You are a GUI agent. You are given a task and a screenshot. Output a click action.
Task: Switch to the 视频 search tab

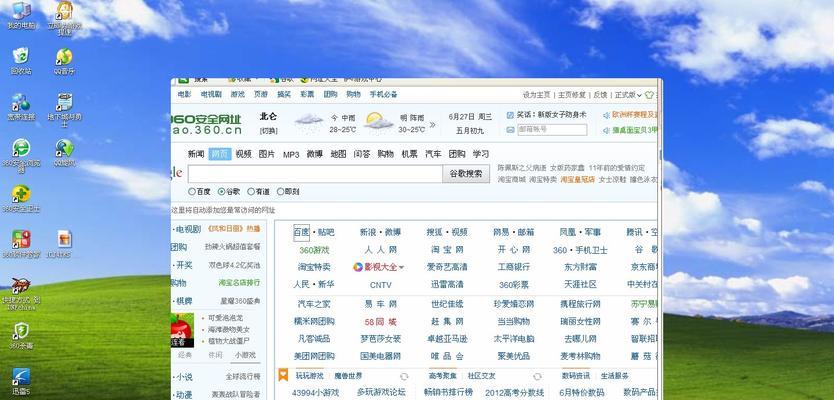point(244,154)
